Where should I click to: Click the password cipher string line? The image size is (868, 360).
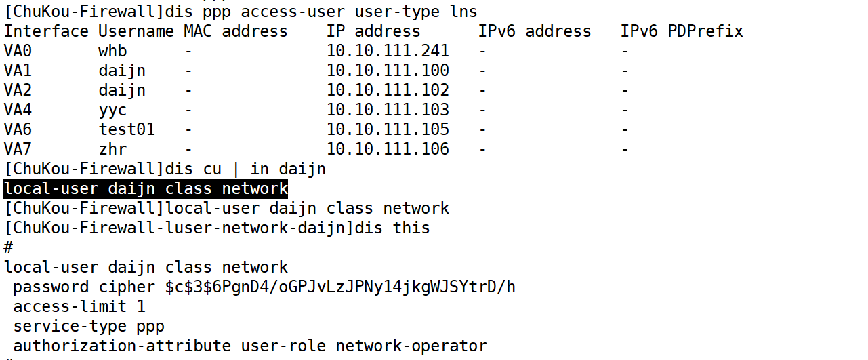click(x=264, y=287)
